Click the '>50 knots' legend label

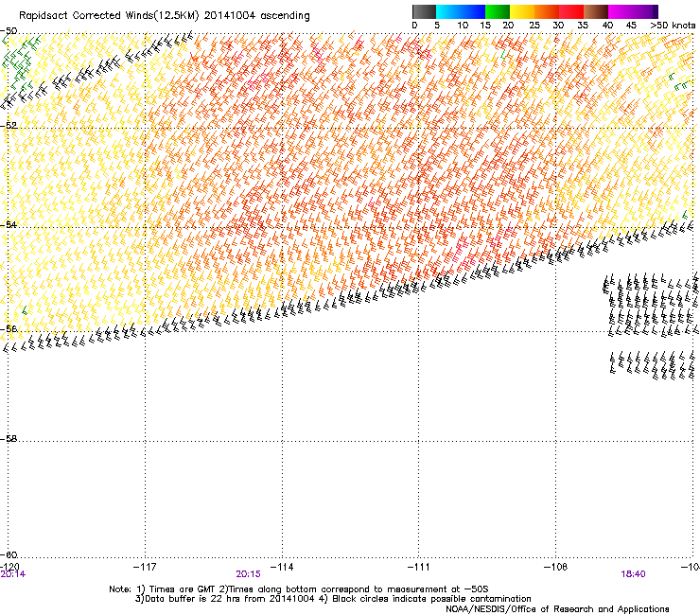click(673, 26)
